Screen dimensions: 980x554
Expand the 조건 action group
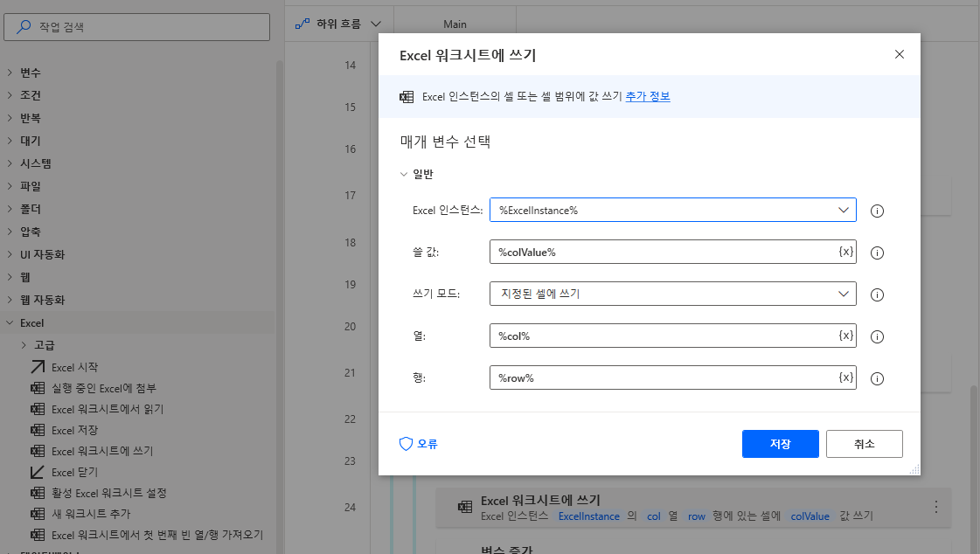[x=10, y=95]
